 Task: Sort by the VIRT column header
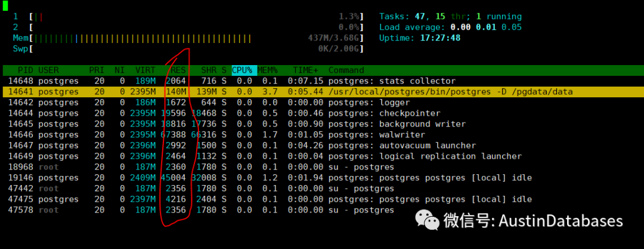click(145, 70)
